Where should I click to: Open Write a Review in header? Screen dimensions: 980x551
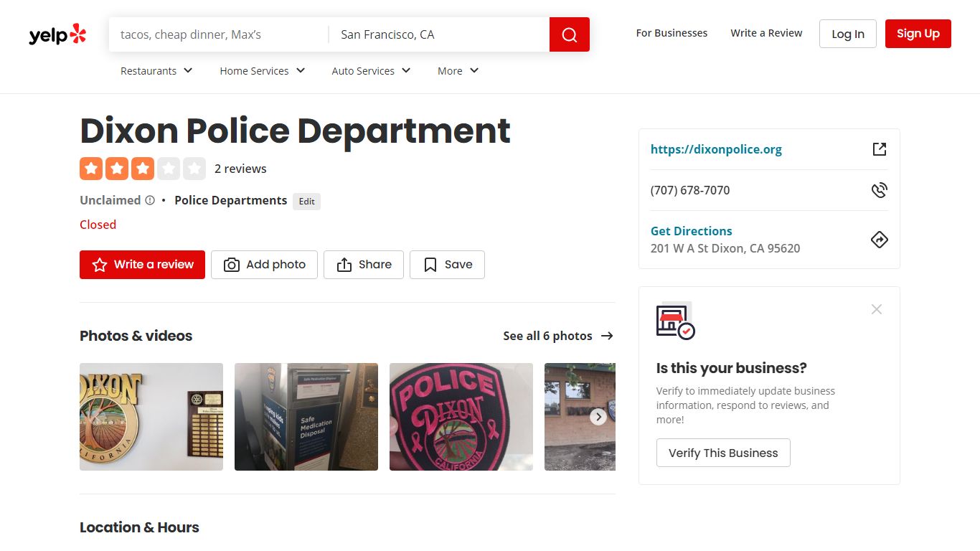point(766,33)
